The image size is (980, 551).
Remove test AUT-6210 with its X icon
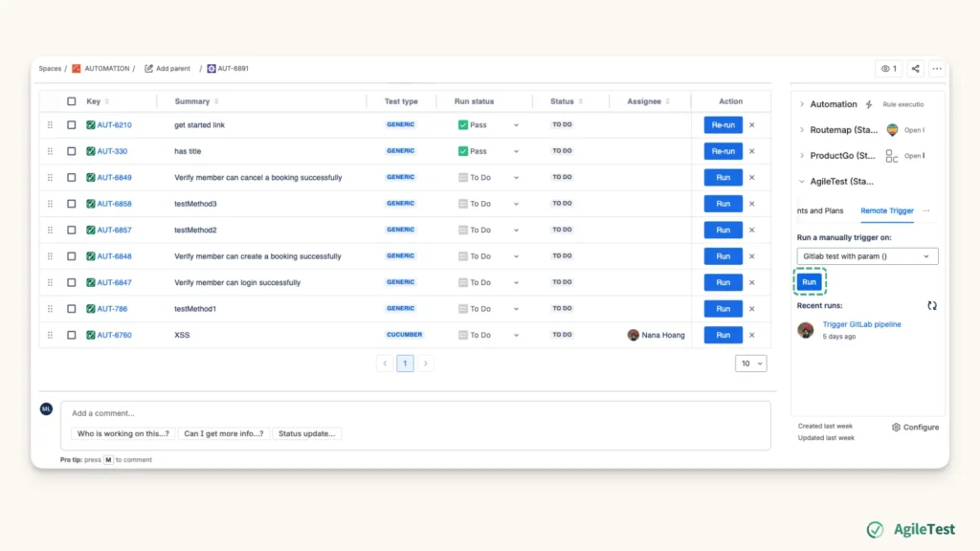coord(752,125)
